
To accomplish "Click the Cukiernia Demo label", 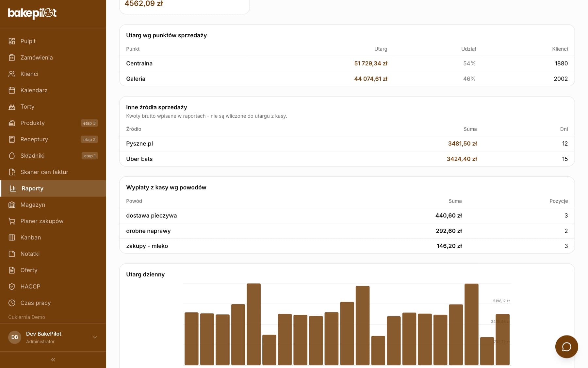I will (27, 317).
